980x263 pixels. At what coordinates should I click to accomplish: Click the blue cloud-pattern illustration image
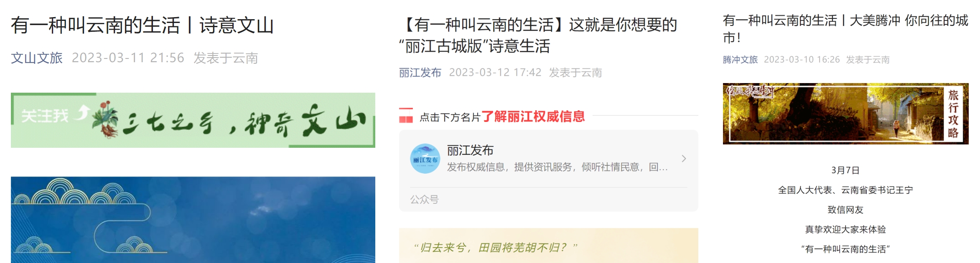(x=193, y=220)
